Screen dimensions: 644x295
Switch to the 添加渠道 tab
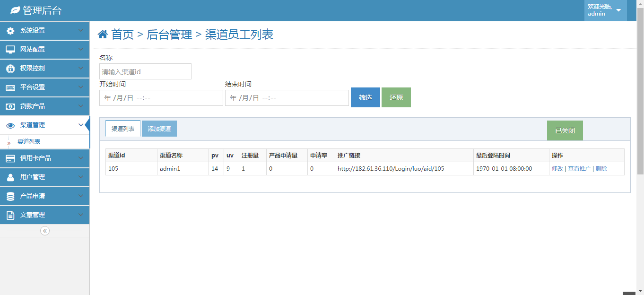[159, 129]
